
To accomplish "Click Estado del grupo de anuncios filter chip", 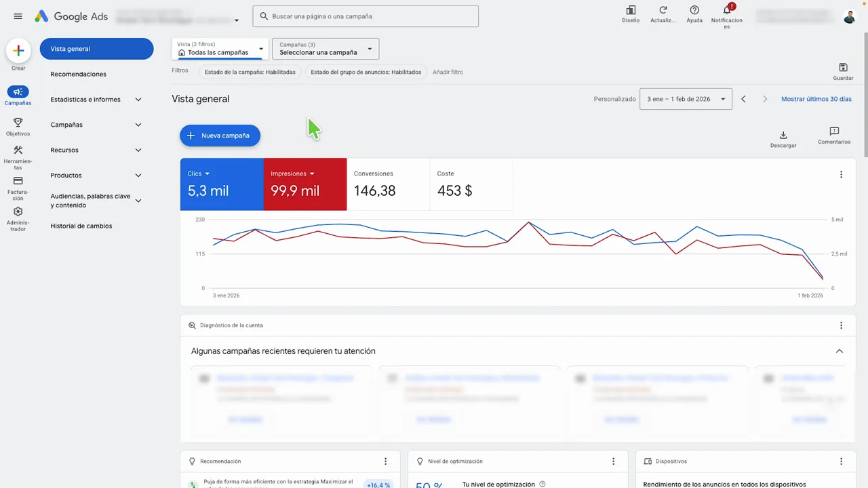I will [x=366, y=72].
